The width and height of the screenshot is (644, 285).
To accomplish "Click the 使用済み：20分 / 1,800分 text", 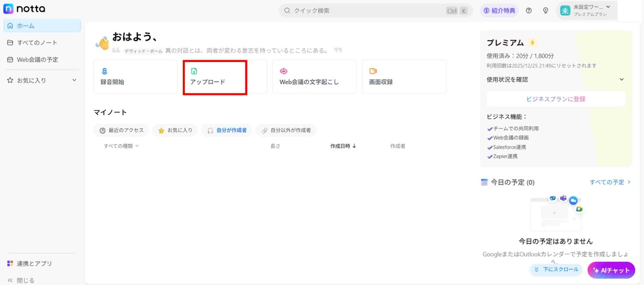I will pyautogui.click(x=520, y=56).
